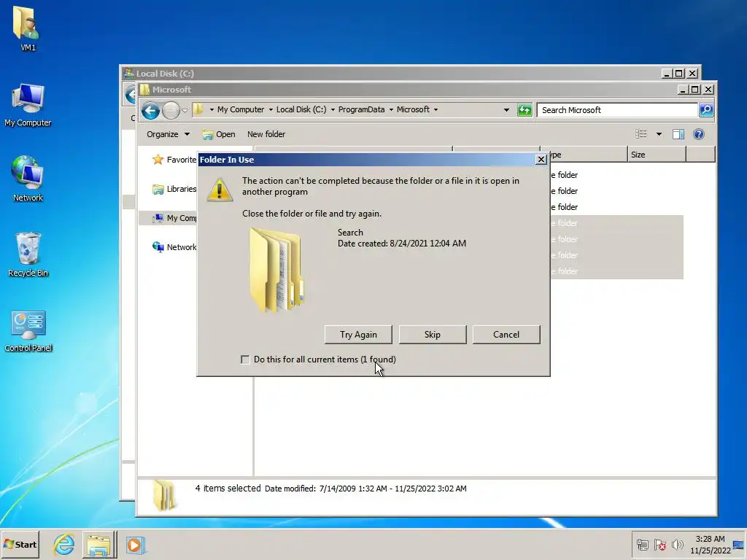Image resolution: width=747 pixels, height=560 pixels.
Task: Click the warning icon in dialog
Action: click(220, 190)
